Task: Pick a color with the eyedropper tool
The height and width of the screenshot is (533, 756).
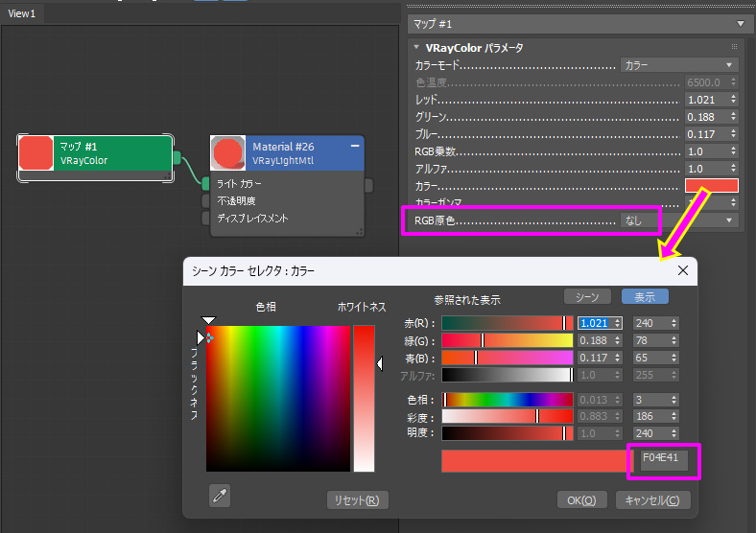Action: (220, 496)
